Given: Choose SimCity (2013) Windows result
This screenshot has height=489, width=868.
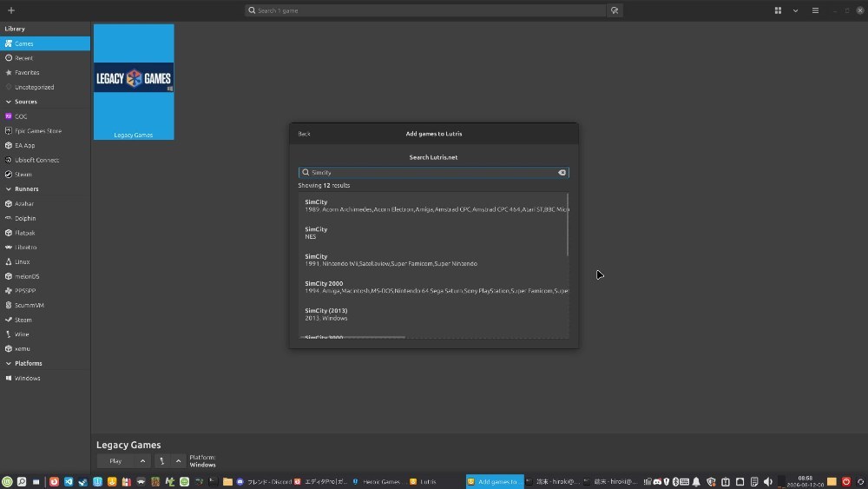Looking at the screenshot, I should [433, 314].
